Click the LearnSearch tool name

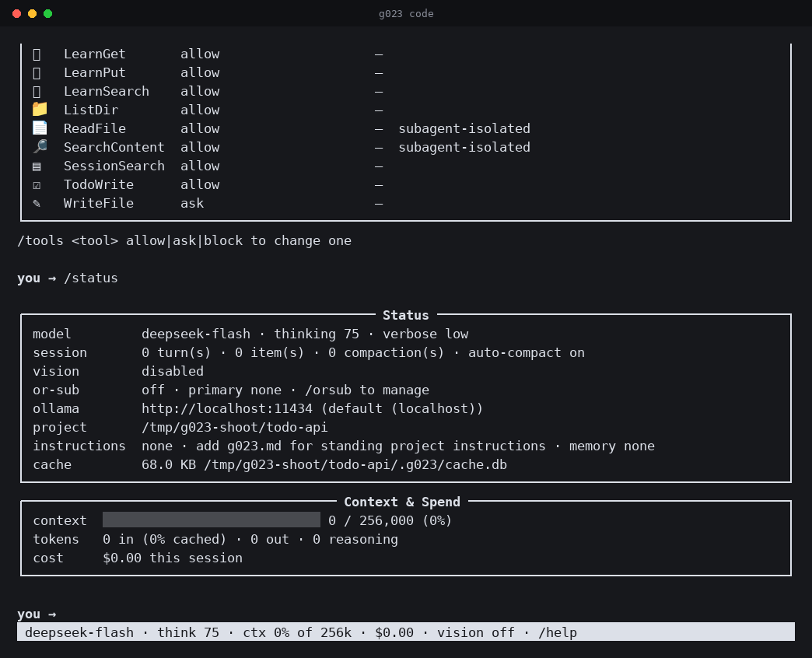click(106, 91)
